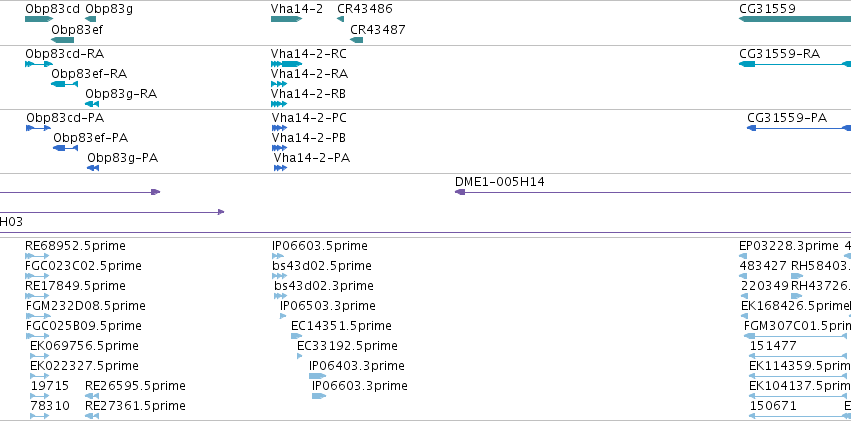851x421 pixels.
Task: Click the Obp83ef gene arrow glyph
Action: click(x=62, y=40)
